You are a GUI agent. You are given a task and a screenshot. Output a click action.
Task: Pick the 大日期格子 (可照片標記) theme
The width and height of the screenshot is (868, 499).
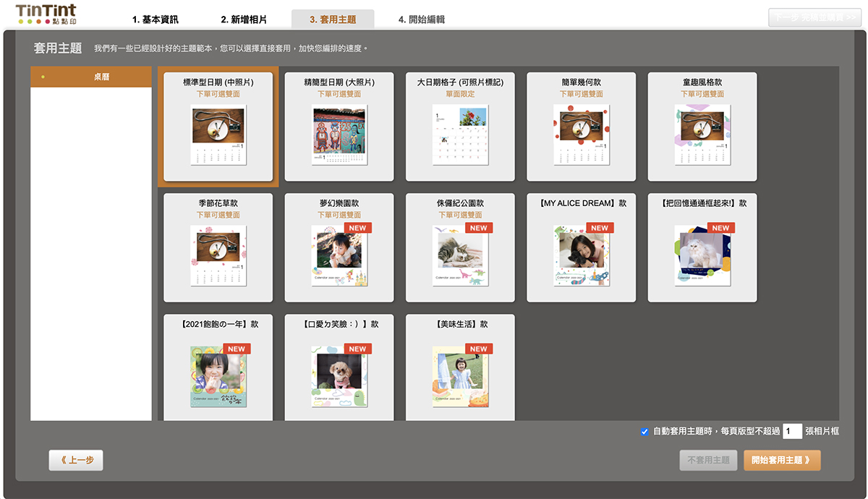pos(460,127)
